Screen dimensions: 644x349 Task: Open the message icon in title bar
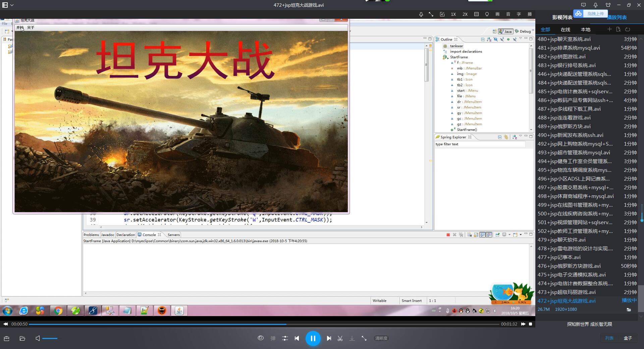584,5
